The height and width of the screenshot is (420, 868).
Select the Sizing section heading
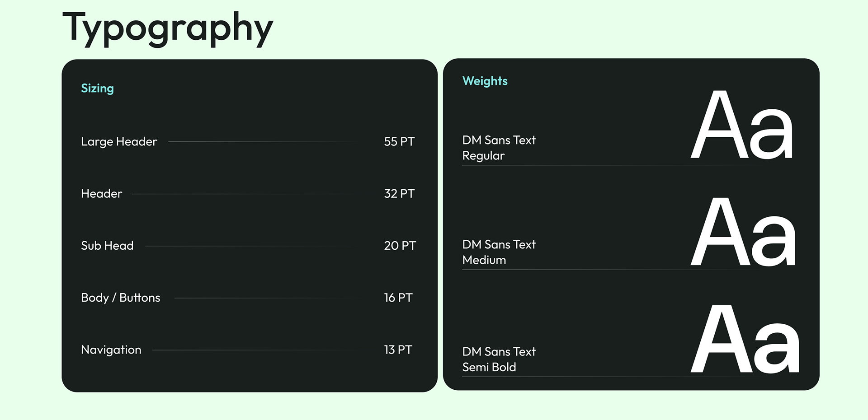coord(97,89)
